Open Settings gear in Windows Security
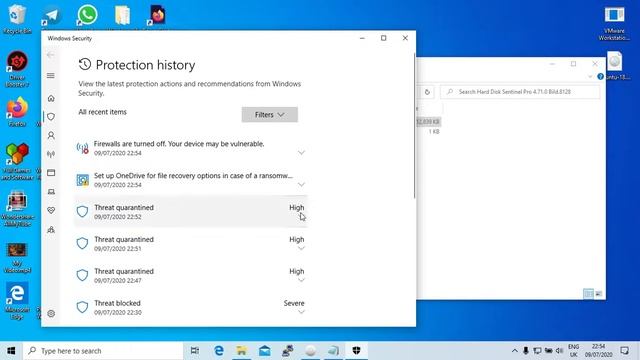 (x=51, y=313)
